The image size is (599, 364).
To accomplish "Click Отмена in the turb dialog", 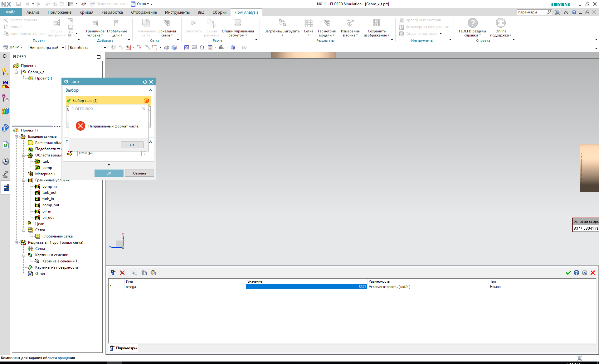I will 139,173.
